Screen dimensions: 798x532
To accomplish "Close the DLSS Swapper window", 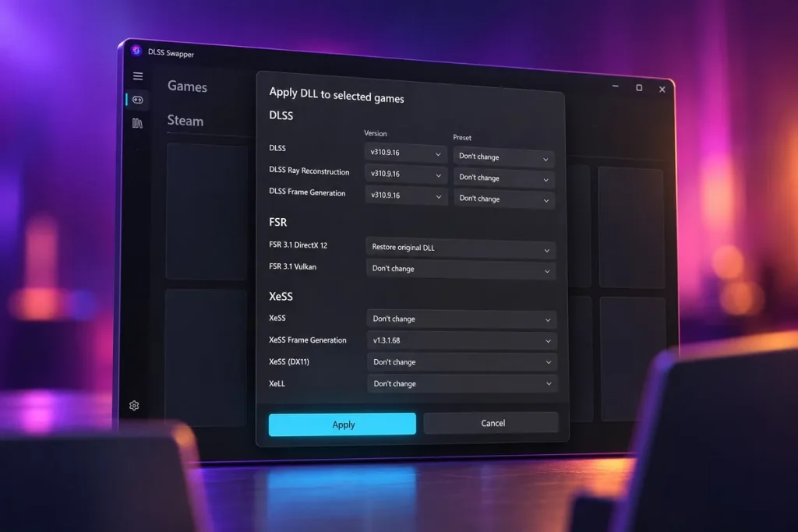I will 662,90.
